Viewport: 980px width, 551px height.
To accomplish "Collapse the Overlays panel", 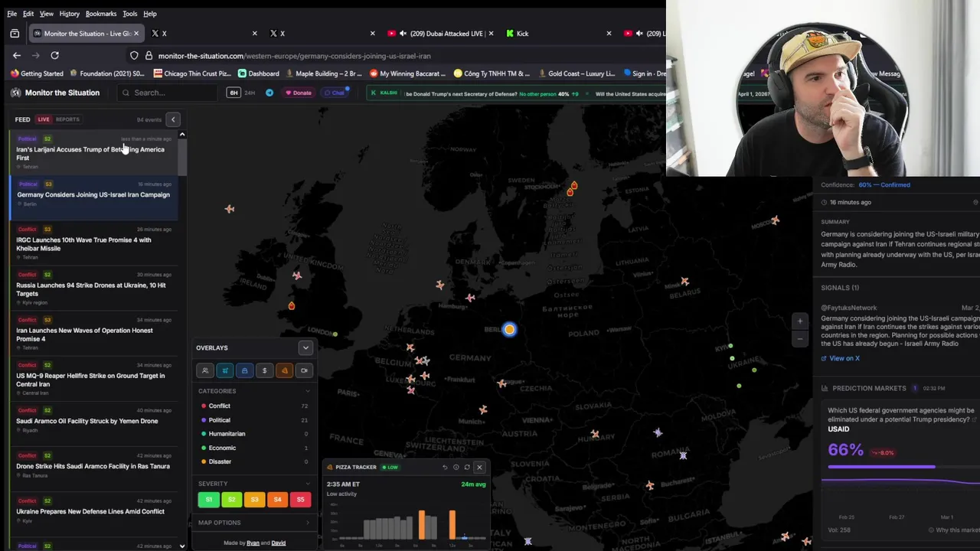I will [x=305, y=347].
